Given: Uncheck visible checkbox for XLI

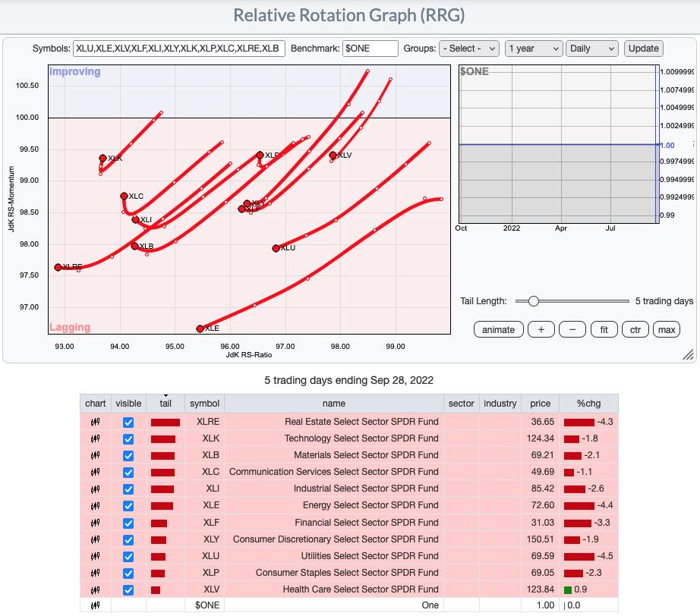Looking at the screenshot, I should pyautogui.click(x=128, y=489).
